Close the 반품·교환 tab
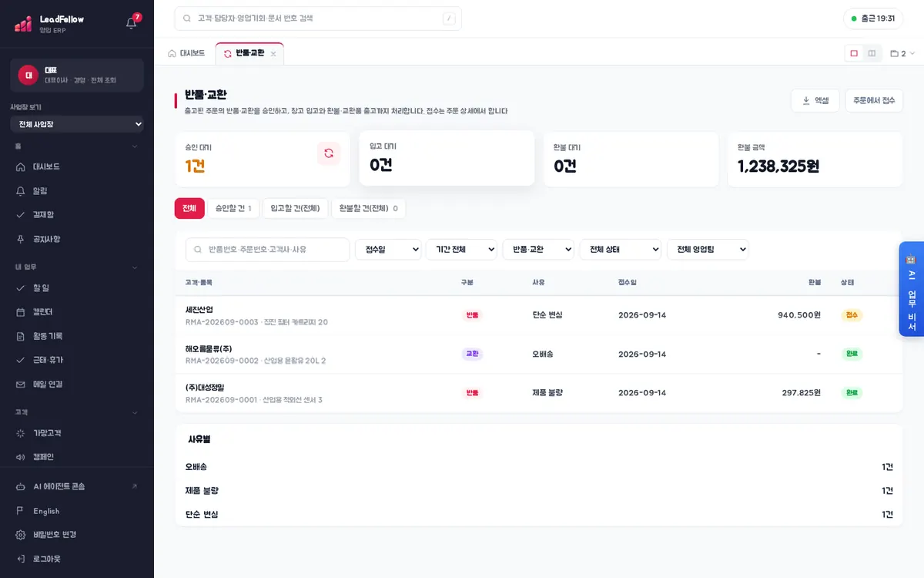 coord(273,54)
